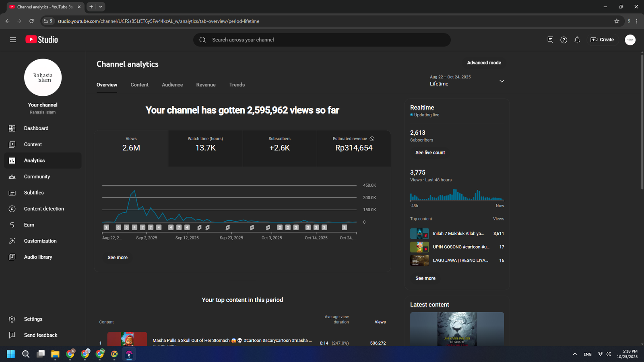This screenshot has height=362, width=644.
Task: View site information icon in address bar
Action: (47, 21)
